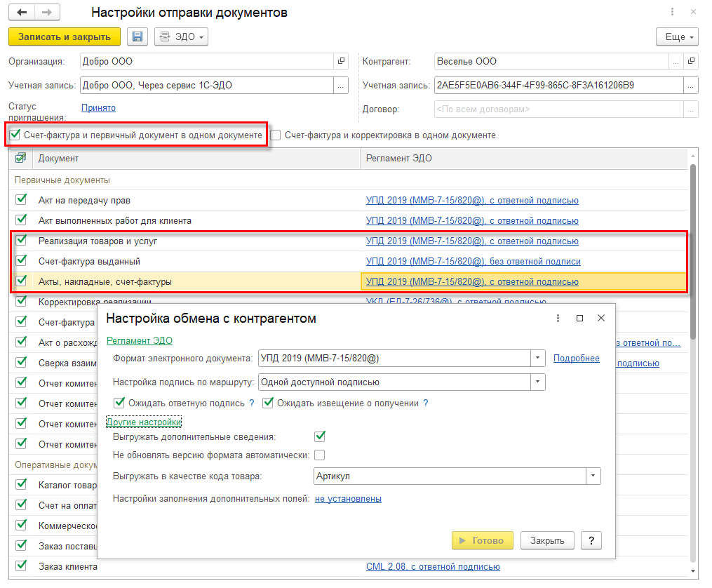Image resolution: width=712 pixels, height=588 pixels.
Task: Open не установлены additional fields link
Action: click(x=348, y=499)
